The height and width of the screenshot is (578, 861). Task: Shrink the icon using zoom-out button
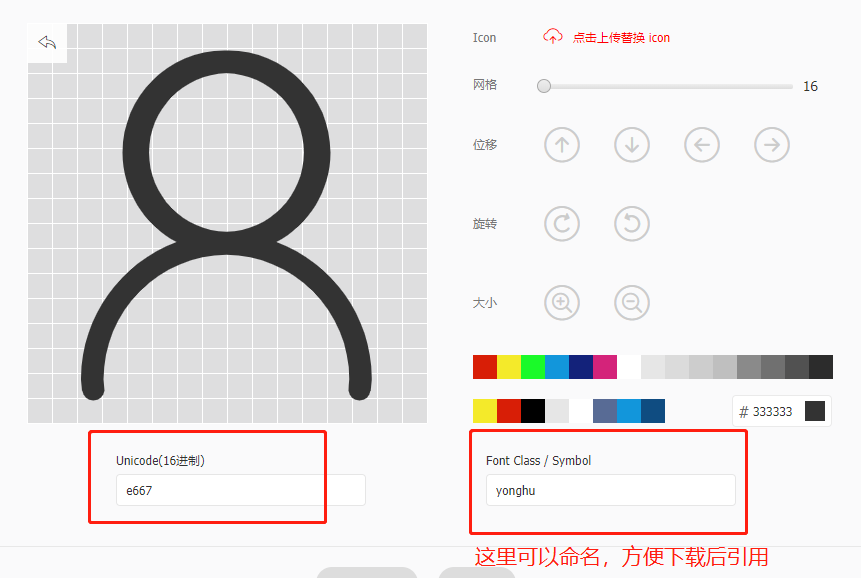tap(631, 302)
